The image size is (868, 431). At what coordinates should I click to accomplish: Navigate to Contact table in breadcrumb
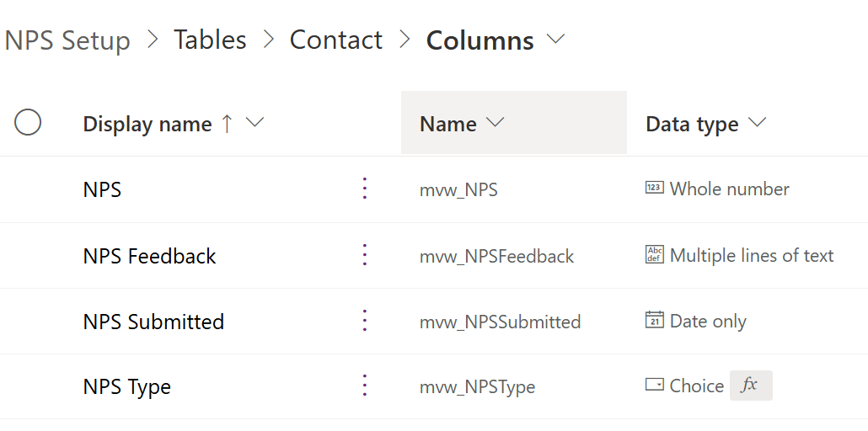click(335, 40)
